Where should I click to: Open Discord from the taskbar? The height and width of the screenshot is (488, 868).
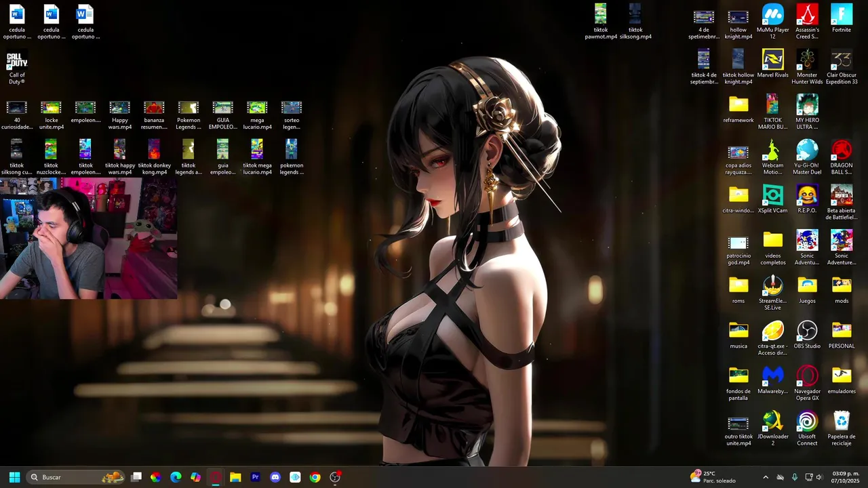point(275,477)
